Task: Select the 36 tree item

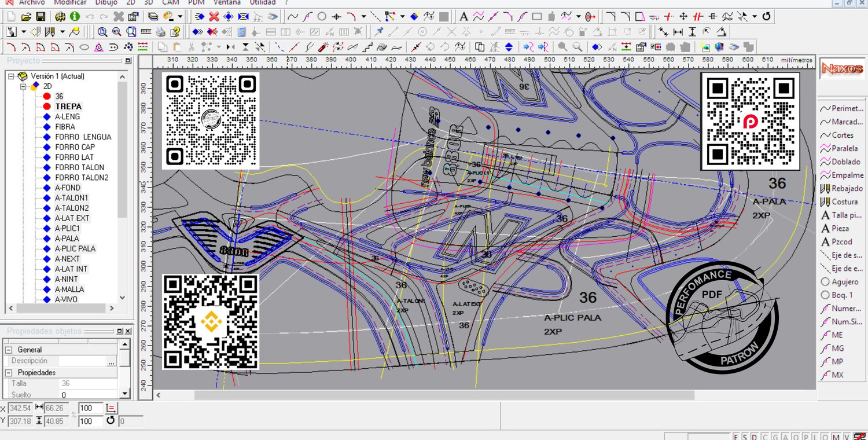Action: pos(60,96)
